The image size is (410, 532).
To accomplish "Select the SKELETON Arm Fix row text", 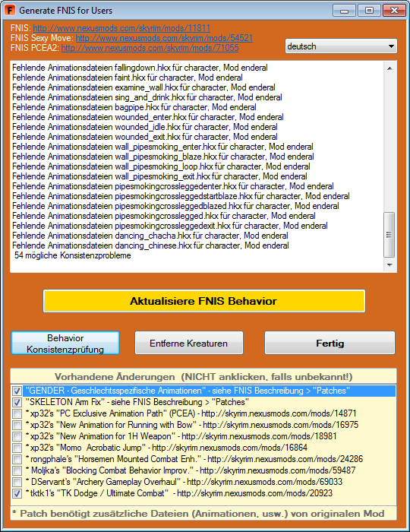I will pyautogui.click(x=137, y=402).
